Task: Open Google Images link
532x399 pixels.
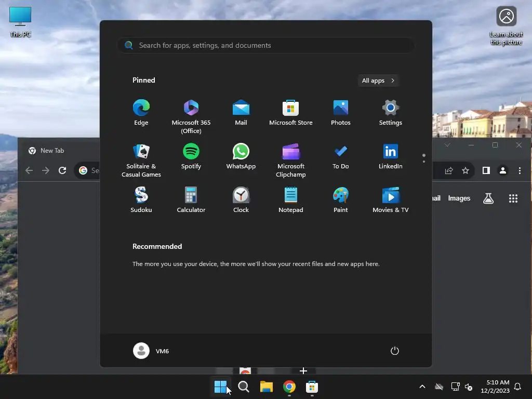Action: pyautogui.click(x=459, y=198)
